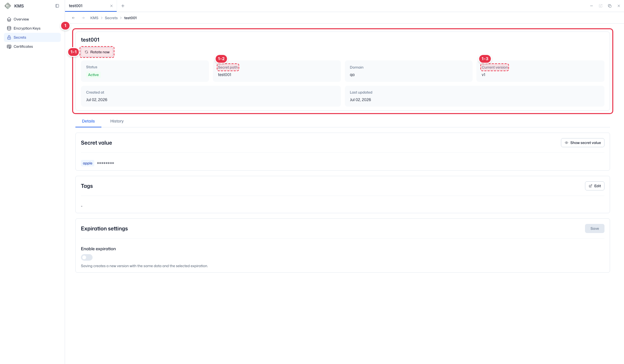The image size is (624, 364).
Task: Click the KMS logo icon
Action: pyautogui.click(x=8, y=6)
